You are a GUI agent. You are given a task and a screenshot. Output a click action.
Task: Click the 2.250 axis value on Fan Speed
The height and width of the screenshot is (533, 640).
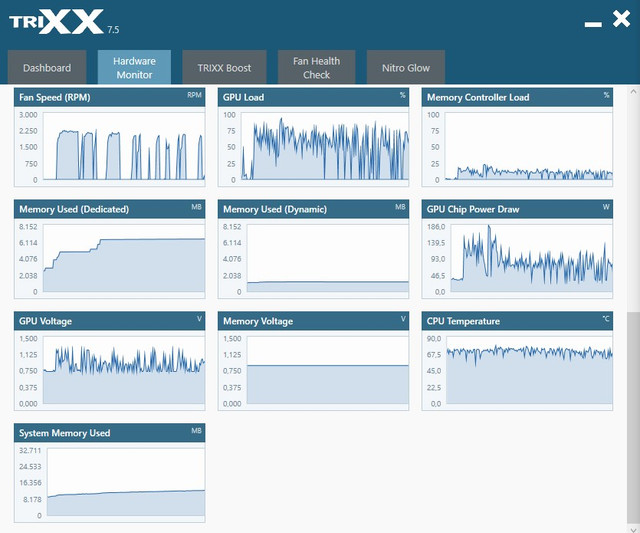click(x=28, y=131)
